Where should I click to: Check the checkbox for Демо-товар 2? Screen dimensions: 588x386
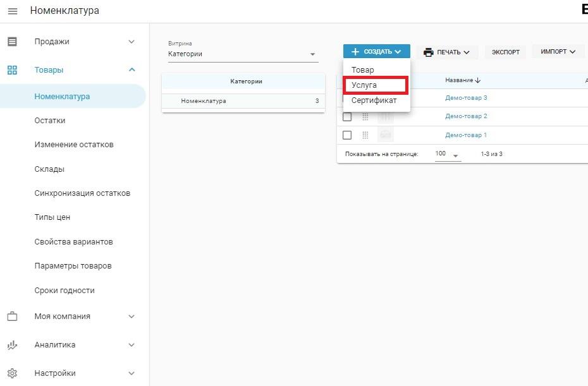(x=347, y=117)
